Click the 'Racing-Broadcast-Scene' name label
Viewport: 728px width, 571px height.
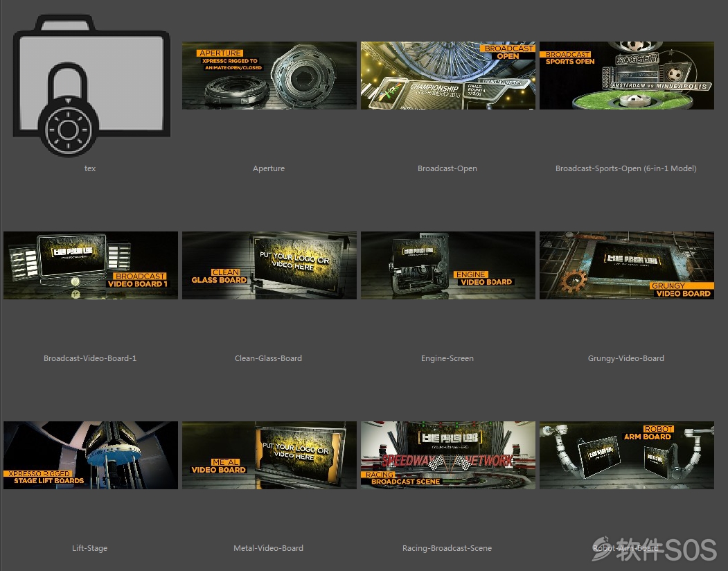447,548
